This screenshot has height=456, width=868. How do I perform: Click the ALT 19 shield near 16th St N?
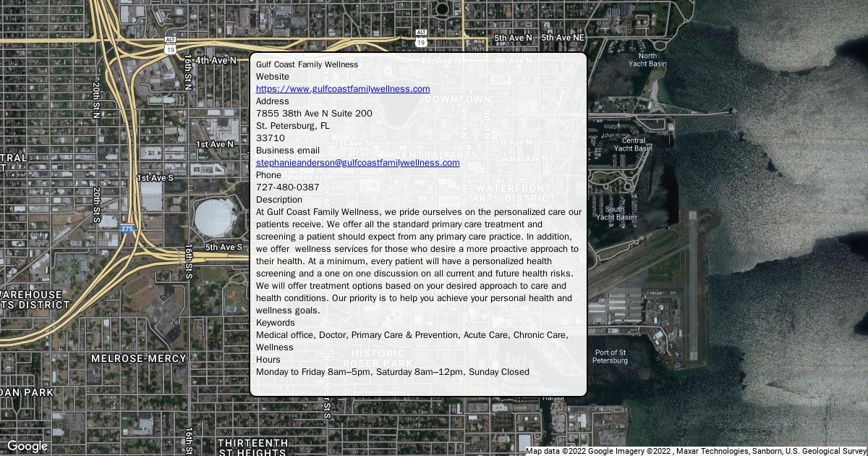tap(170, 46)
